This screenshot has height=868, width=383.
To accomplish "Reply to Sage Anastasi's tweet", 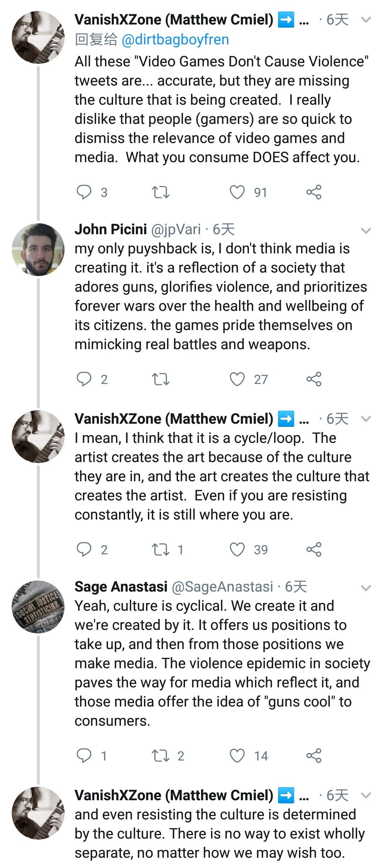I will click(x=84, y=756).
